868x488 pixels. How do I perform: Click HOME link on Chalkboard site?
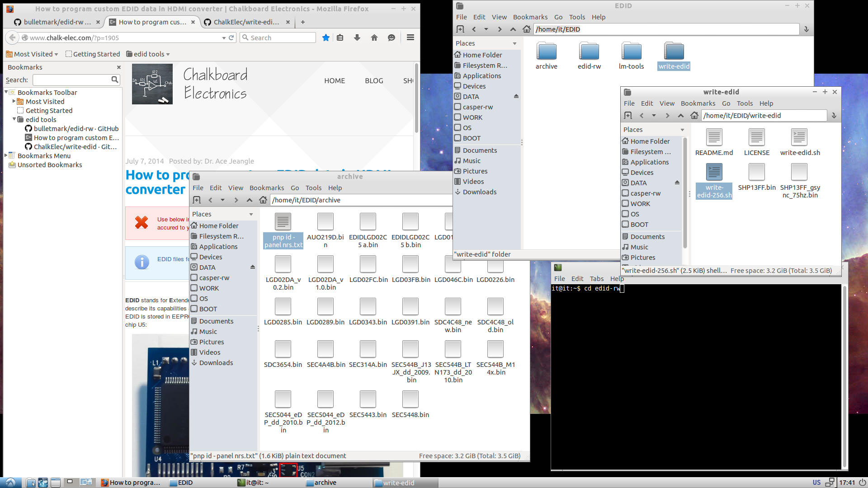(x=335, y=81)
